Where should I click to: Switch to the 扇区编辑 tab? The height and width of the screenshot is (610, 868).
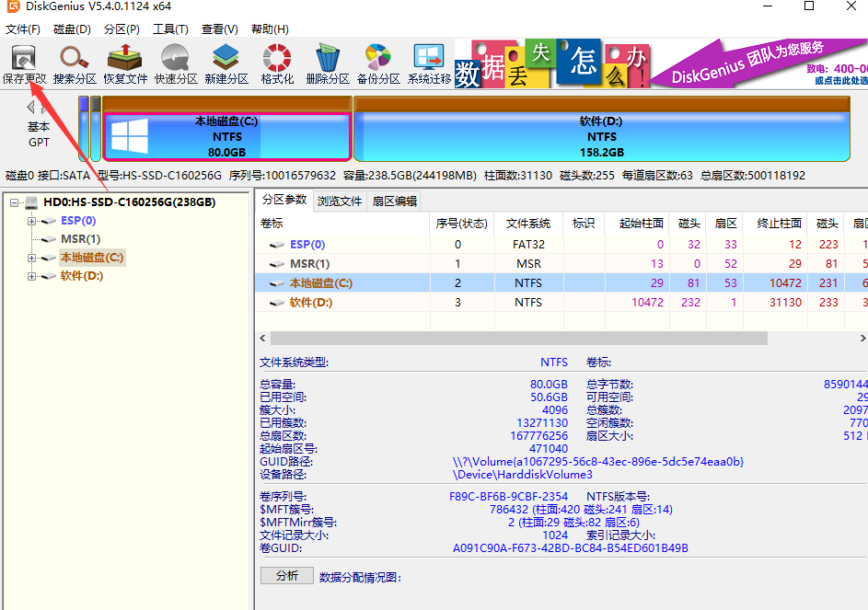tap(394, 201)
